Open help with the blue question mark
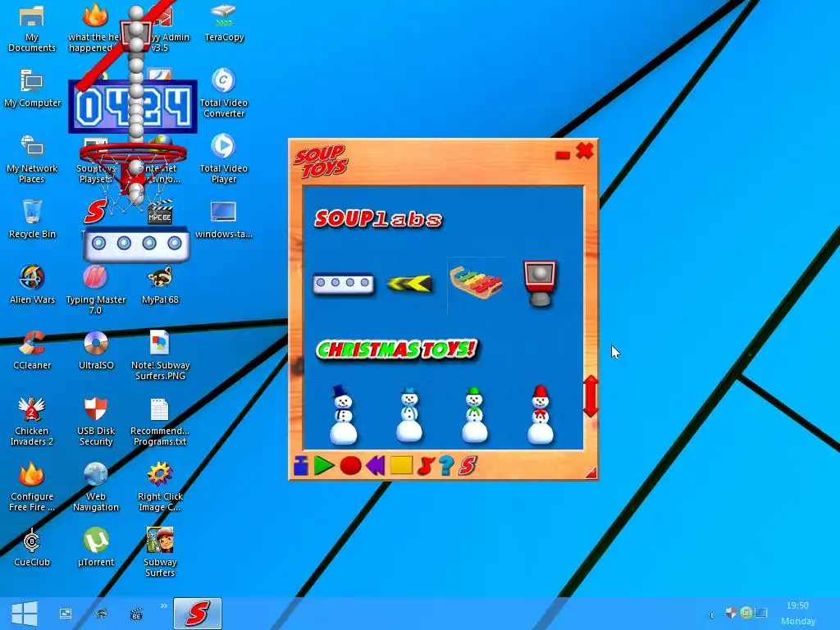The width and height of the screenshot is (840, 630). pos(446,466)
